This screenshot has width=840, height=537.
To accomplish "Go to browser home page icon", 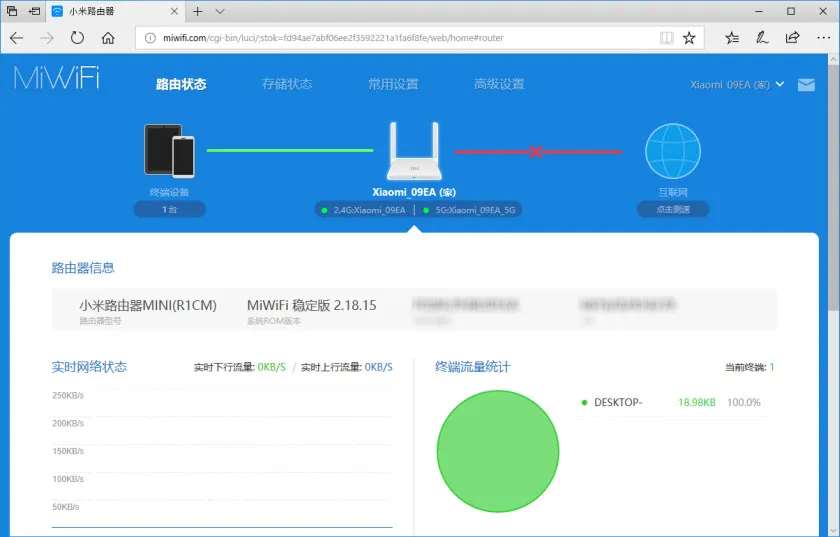I will click(x=108, y=38).
